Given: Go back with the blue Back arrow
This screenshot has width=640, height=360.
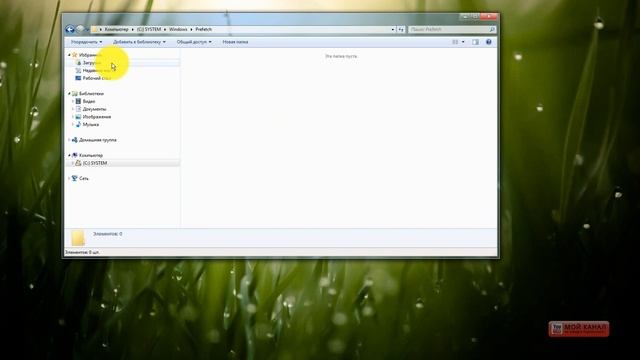Looking at the screenshot, I should tap(70, 29).
